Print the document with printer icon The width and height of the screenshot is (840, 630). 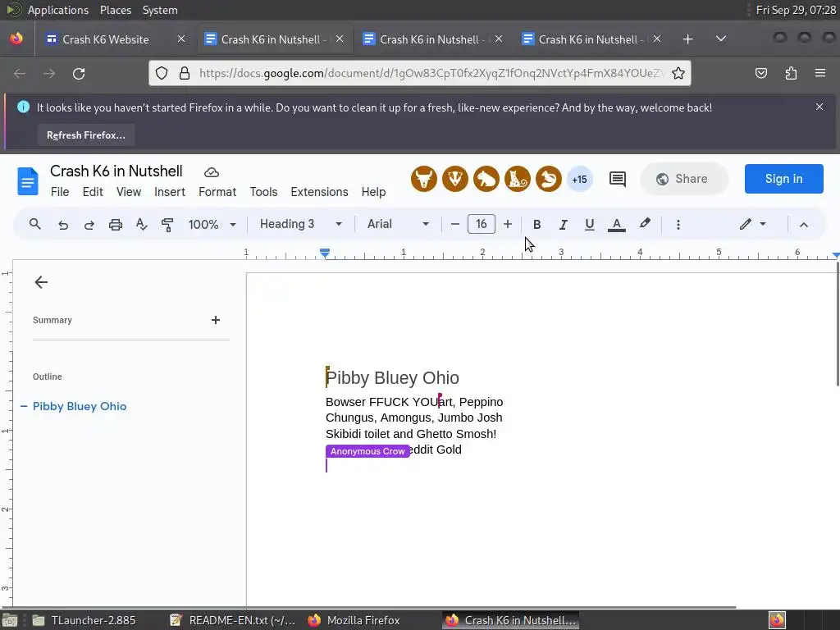tap(115, 225)
